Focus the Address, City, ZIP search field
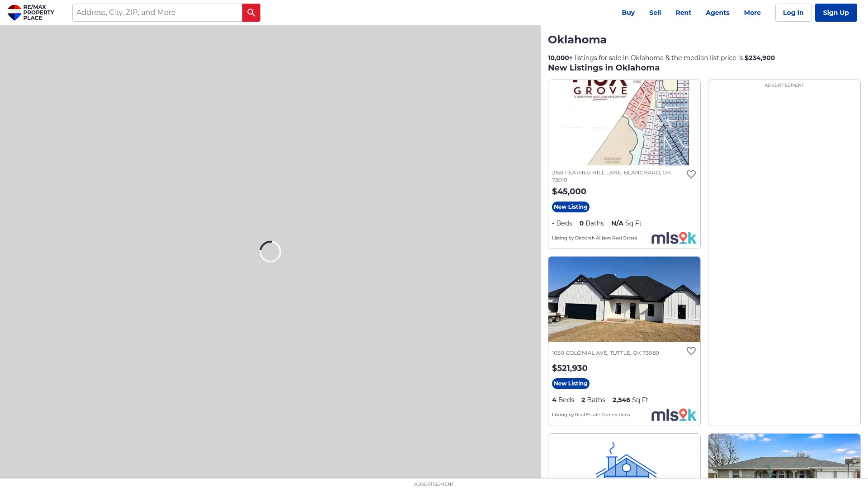 coord(157,13)
